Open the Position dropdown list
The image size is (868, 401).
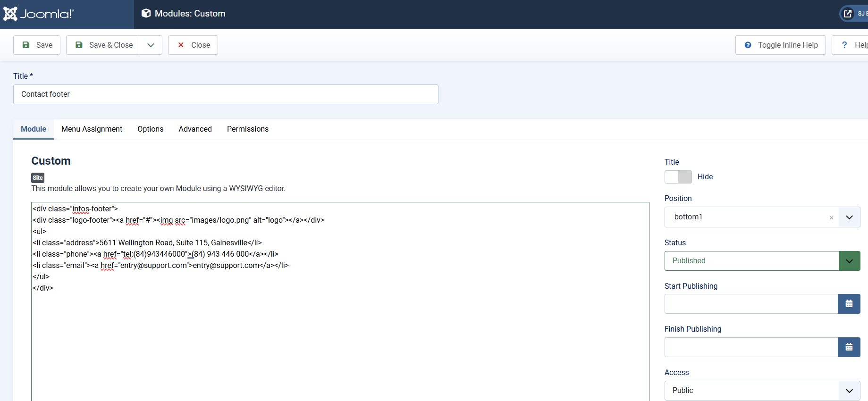pyautogui.click(x=849, y=217)
